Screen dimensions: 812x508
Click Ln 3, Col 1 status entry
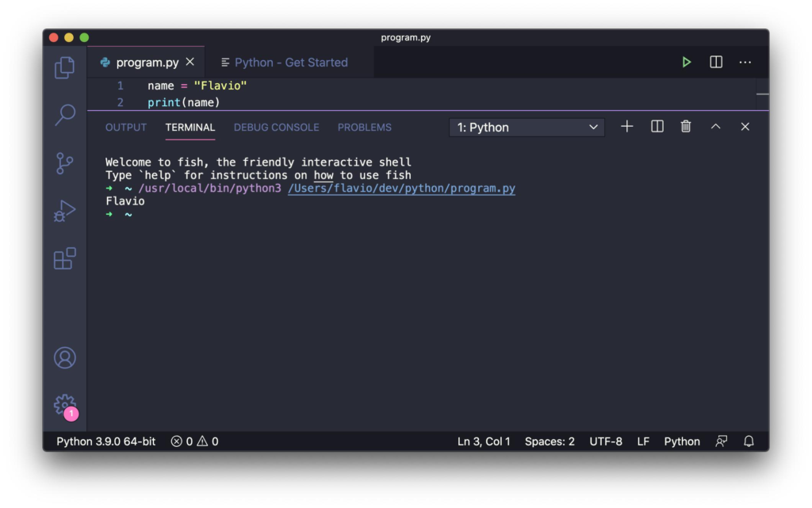[484, 441]
